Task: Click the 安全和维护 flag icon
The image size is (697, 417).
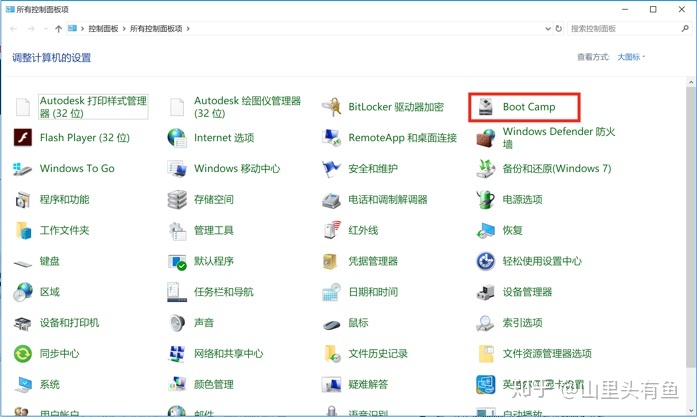Action: click(x=332, y=168)
